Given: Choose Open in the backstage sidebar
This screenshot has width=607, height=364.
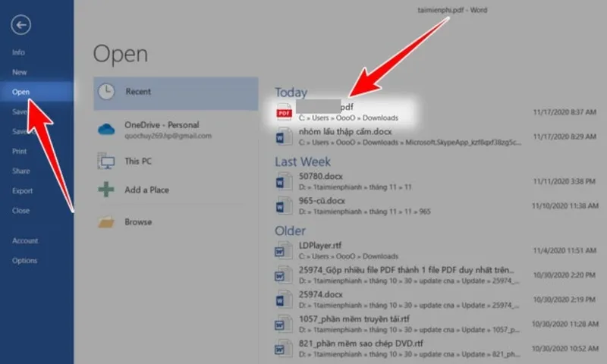Looking at the screenshot, I should [x=20, y=92].
